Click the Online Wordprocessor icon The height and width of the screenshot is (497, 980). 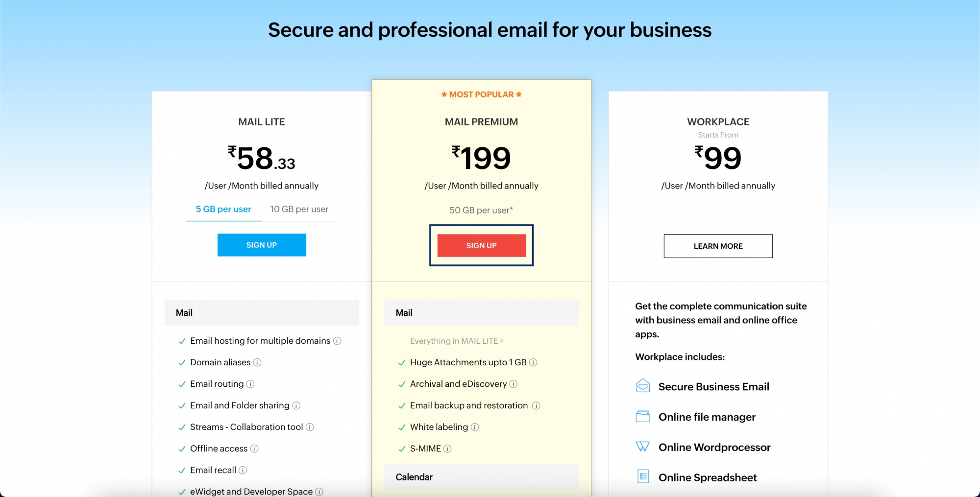click(642, 447)
